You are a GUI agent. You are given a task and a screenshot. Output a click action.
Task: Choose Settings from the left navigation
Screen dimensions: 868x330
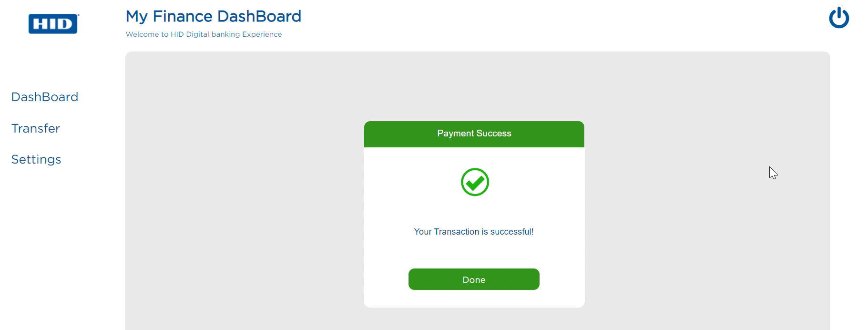(36, 159)
